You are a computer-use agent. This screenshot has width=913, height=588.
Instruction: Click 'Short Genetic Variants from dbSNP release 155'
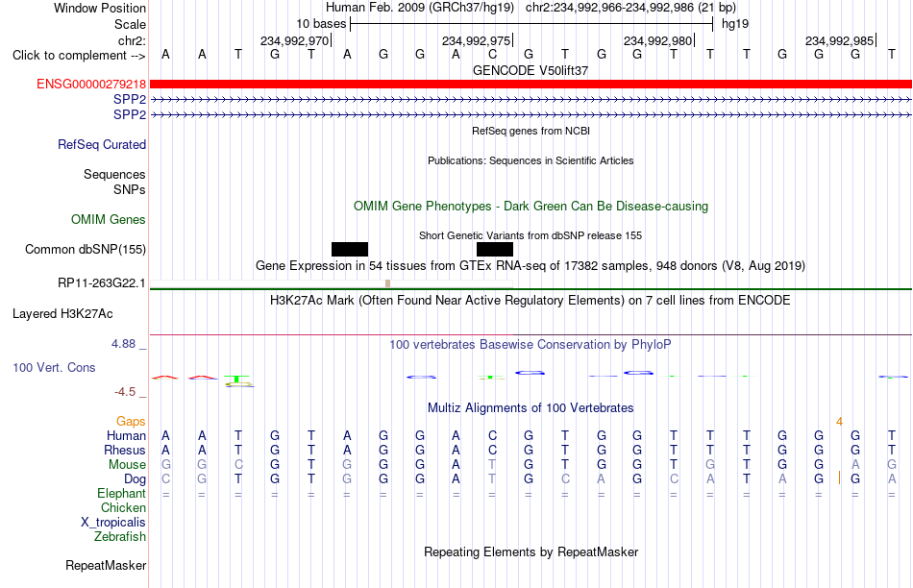(531, 235)
